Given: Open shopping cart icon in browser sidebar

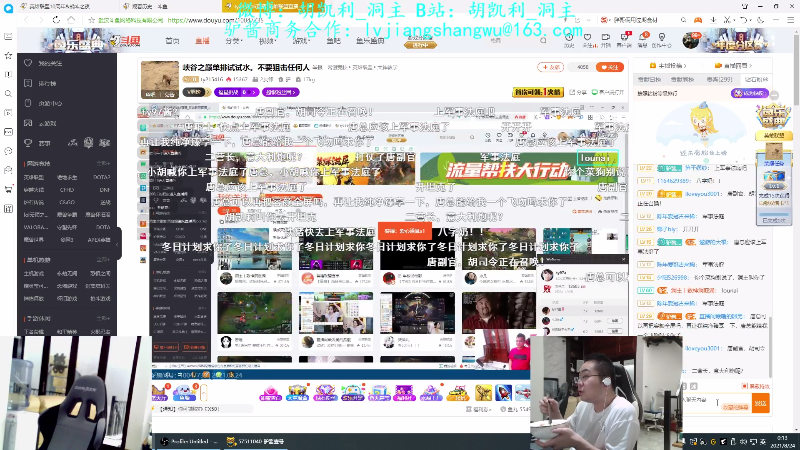Looking at the screenshot, I should (x=8, y=189).
